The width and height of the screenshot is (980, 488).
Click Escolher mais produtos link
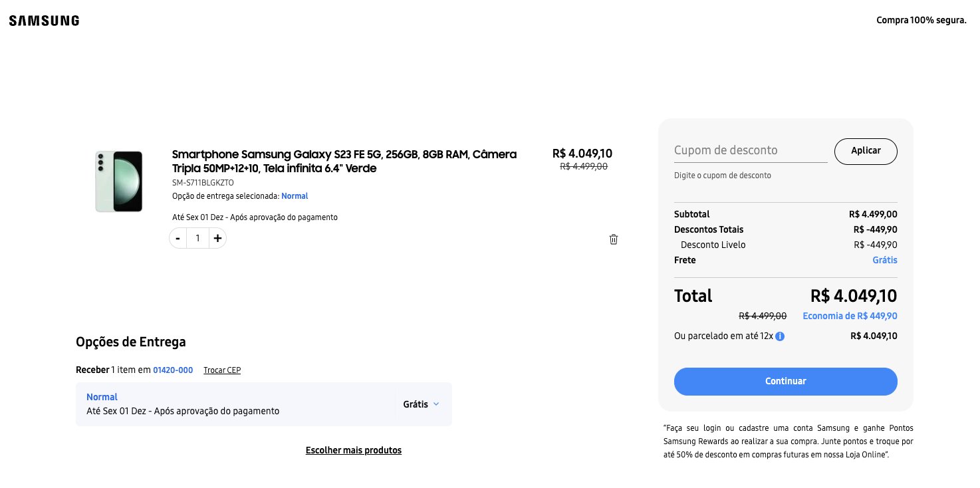click(354, 451)
